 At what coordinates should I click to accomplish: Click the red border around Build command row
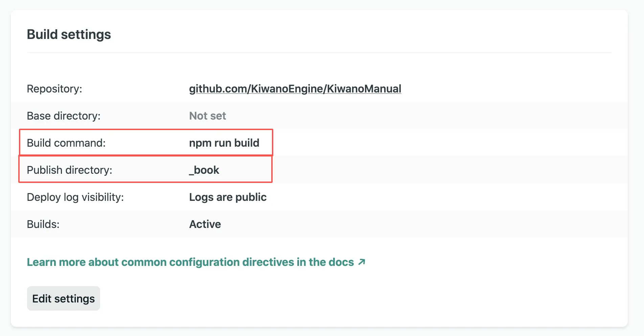[x=145, y=129]
